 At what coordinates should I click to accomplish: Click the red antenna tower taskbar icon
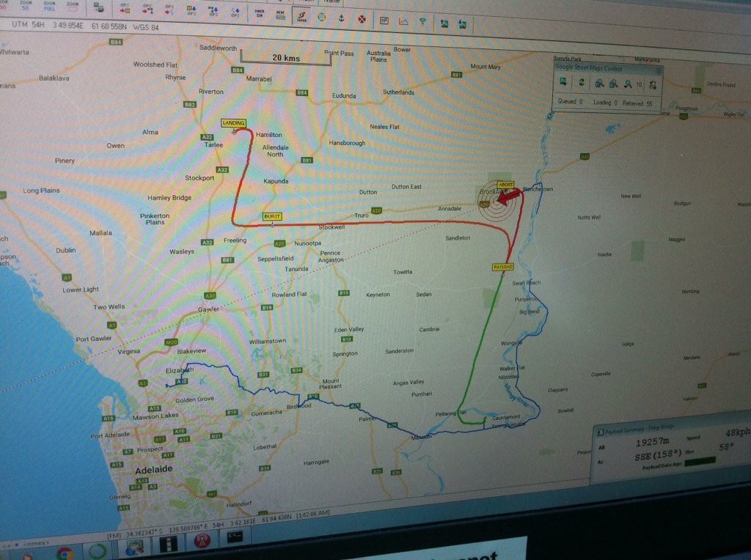coord(202,541)
